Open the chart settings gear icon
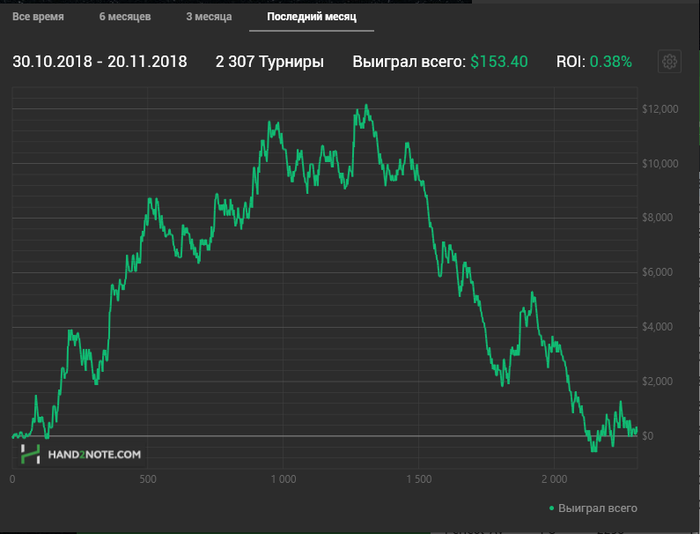The width and height of the screenshot is (700, 534). pos(668,62)
